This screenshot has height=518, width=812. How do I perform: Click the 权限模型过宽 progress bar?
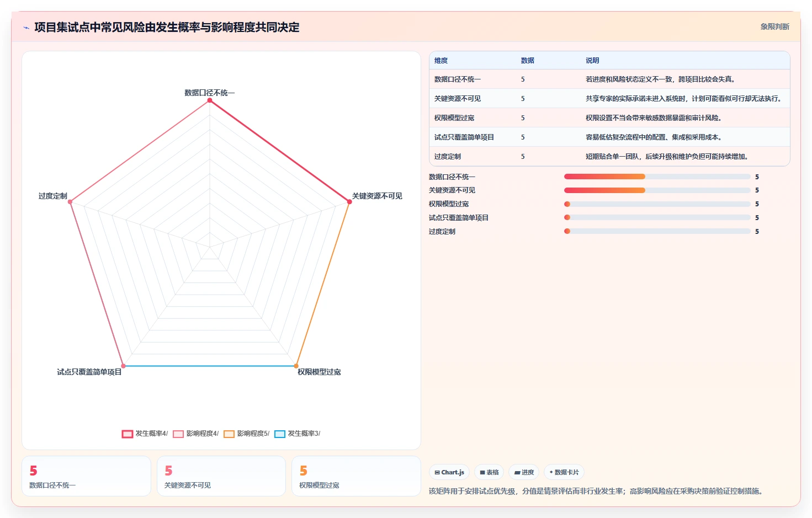657,204
